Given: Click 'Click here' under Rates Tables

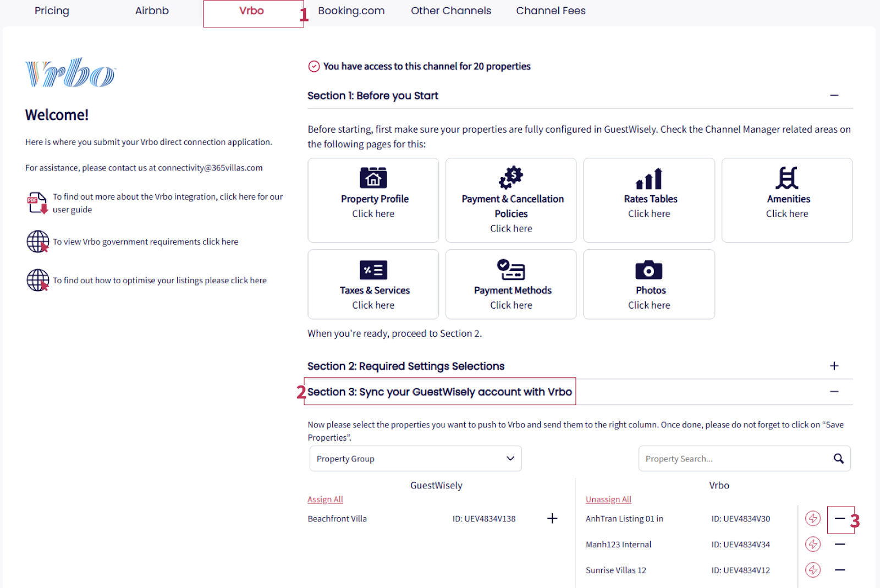Looking at the screenshot, I should click(x=649, y=213).
